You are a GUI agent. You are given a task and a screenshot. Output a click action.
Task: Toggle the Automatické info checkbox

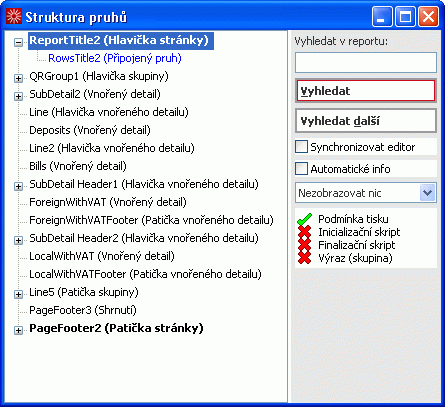(301, 169)
